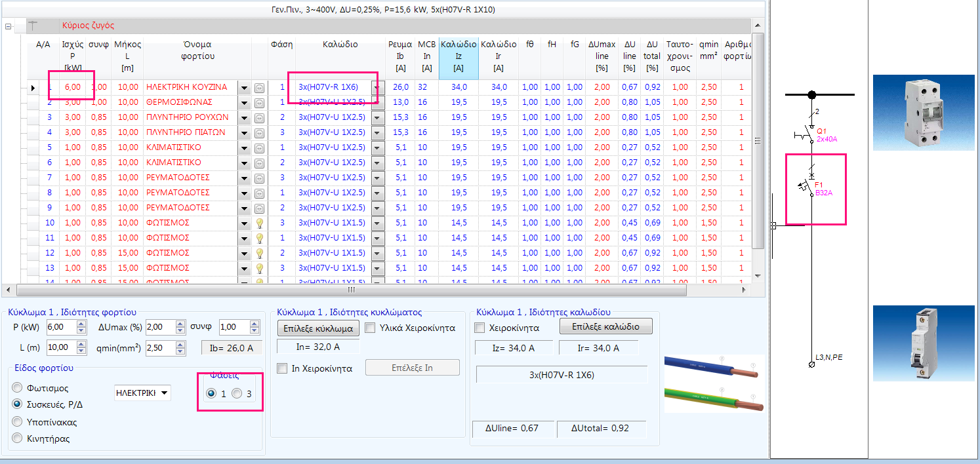Click the light bulb icon in row 13
The height and width of the screenshot is (464, 980).
click(x=259, y=268)
